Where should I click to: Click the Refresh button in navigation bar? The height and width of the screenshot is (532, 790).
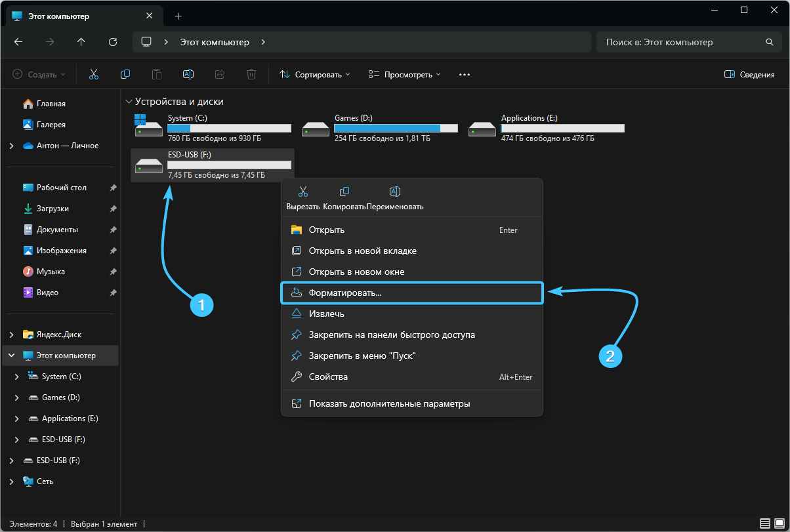[x=113, y=42]
